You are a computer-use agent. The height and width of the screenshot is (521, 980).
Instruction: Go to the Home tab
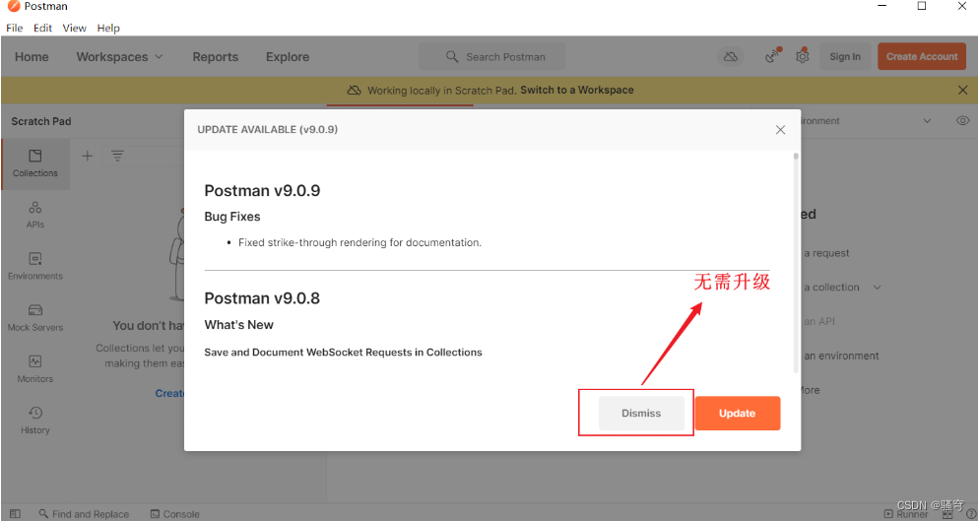32,57
